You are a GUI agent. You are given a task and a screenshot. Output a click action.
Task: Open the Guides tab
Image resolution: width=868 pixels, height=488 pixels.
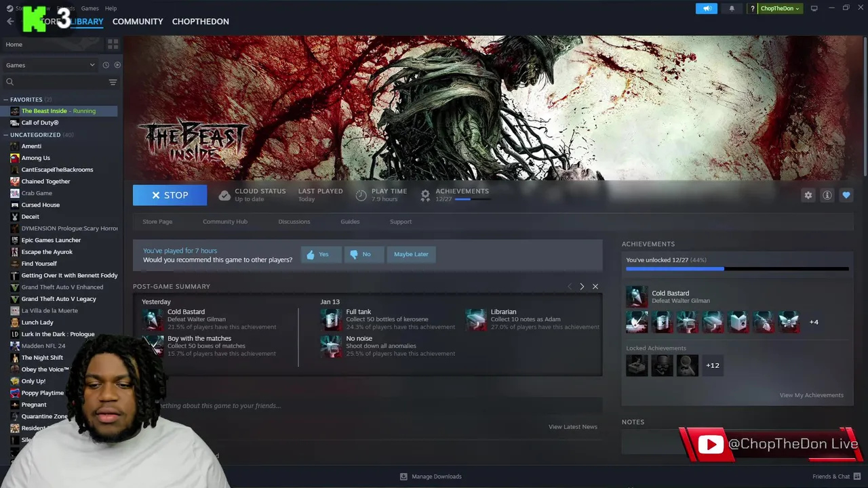tap(350, 222)
